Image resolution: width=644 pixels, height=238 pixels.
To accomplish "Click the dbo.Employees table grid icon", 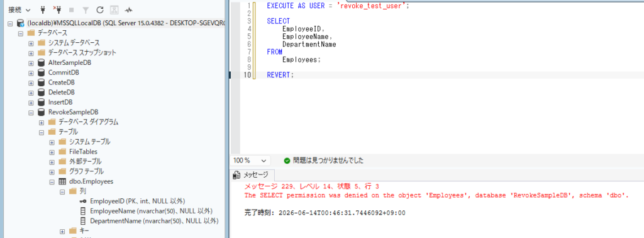I will click(x=62, y=181).
